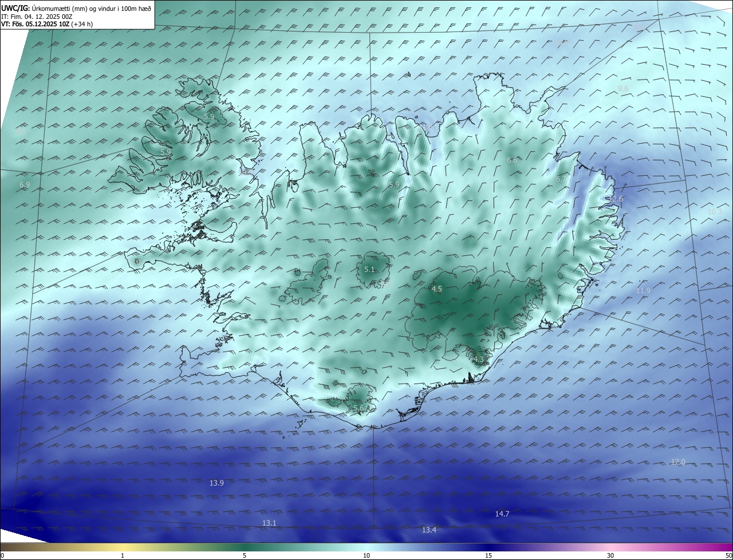Viewport: 733px width, 560px height.
Task: Click the color scale tick label '1'
Action: pyautogui.click(x=123, y=555)
